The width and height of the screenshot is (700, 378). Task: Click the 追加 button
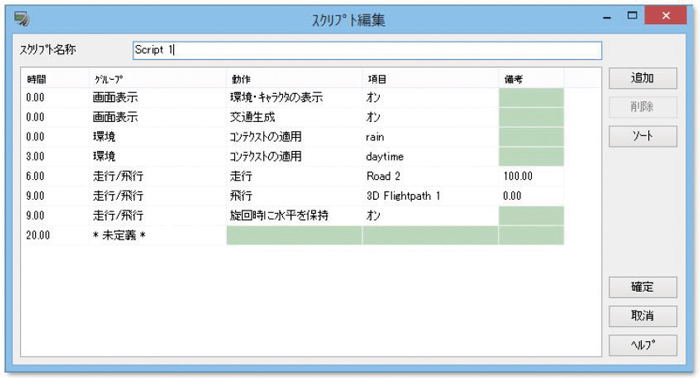[643, 78]
